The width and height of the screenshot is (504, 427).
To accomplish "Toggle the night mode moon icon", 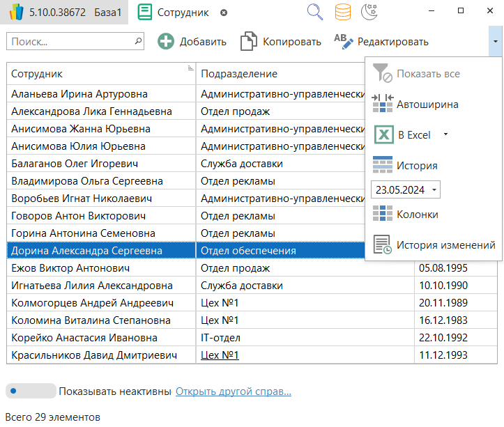I will point(370,12).
